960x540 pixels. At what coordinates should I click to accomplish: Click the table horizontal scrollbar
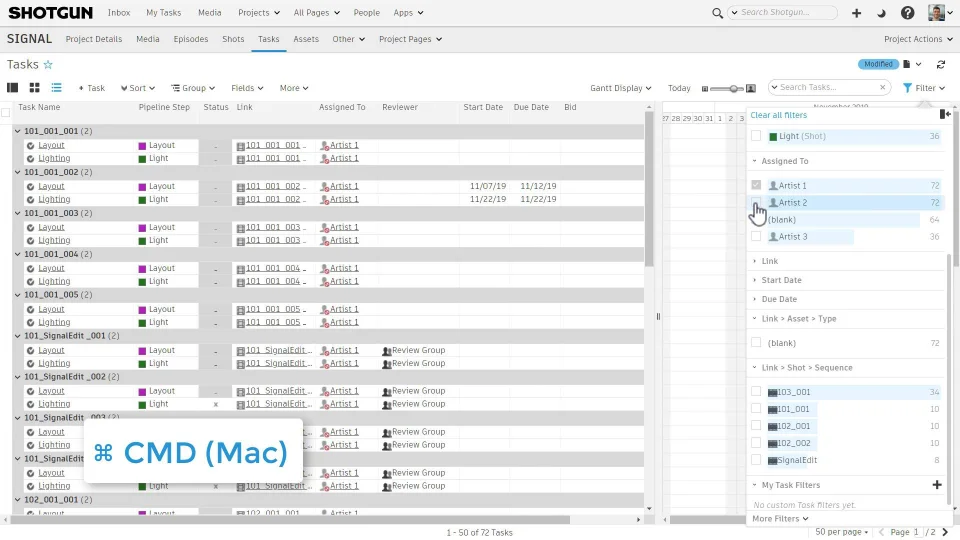pos(291,520)
